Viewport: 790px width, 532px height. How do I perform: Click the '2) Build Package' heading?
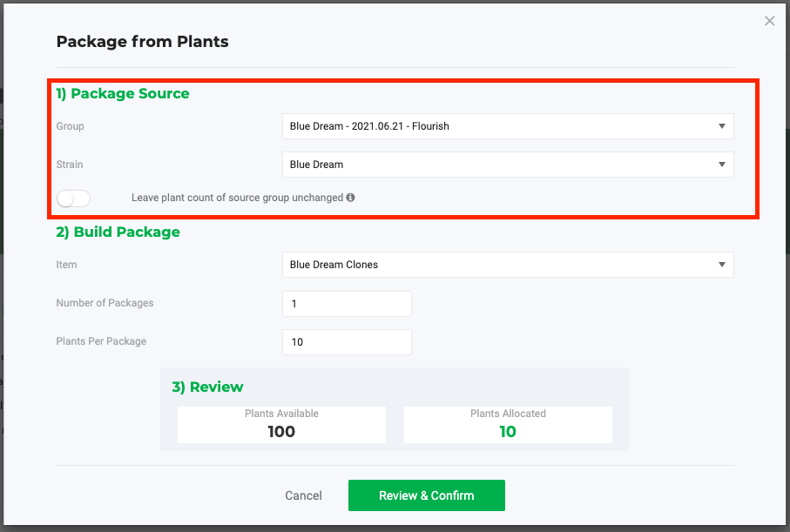point(118,232)
